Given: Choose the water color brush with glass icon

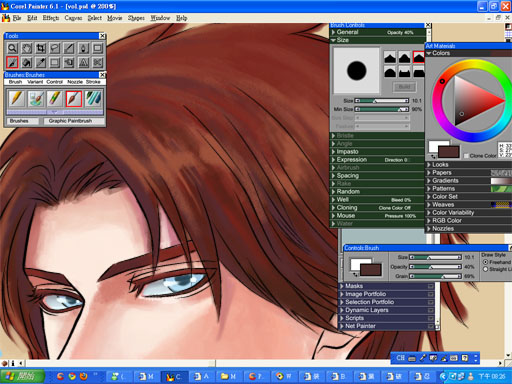Looking at the screenshot, I should click(x=36, y=99).
